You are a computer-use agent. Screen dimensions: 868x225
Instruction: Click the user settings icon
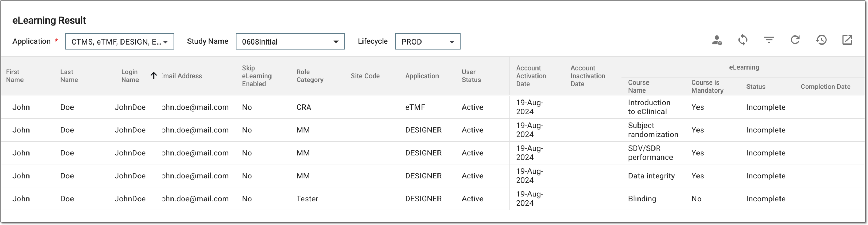click(x=717, y=40)
